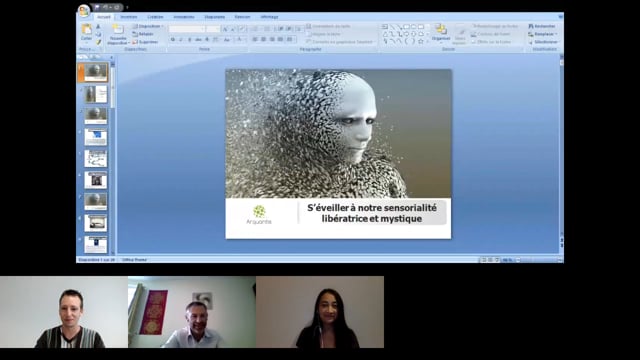
Task: Click the slideshow view icon in status bar
Action: click(497, 260)
